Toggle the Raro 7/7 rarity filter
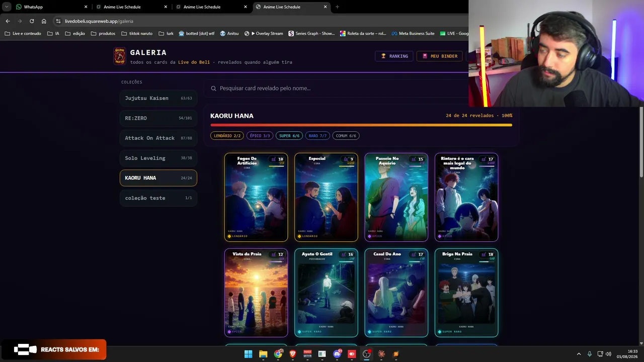The width and height of the screenshot is (644, 362). click(x=318, y=136)
